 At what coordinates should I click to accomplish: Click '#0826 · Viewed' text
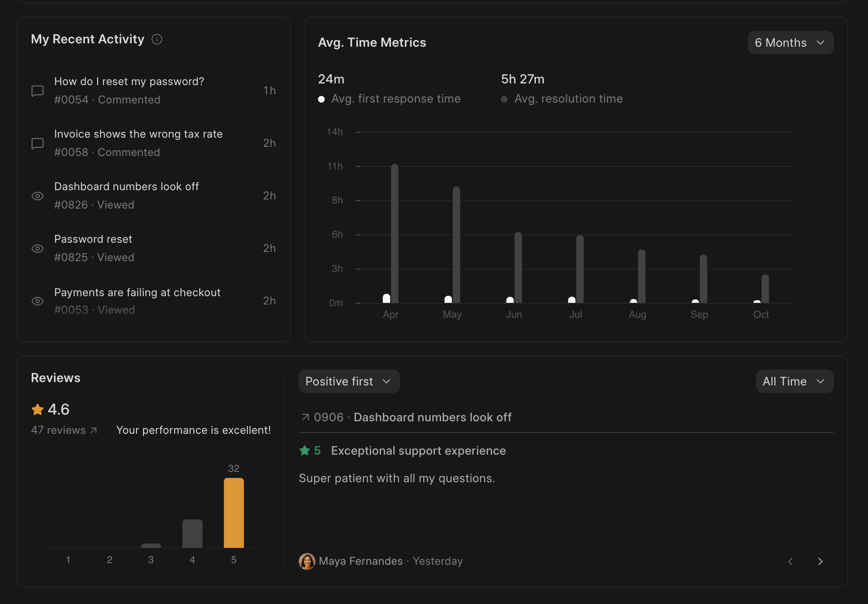tap(94, 205)
